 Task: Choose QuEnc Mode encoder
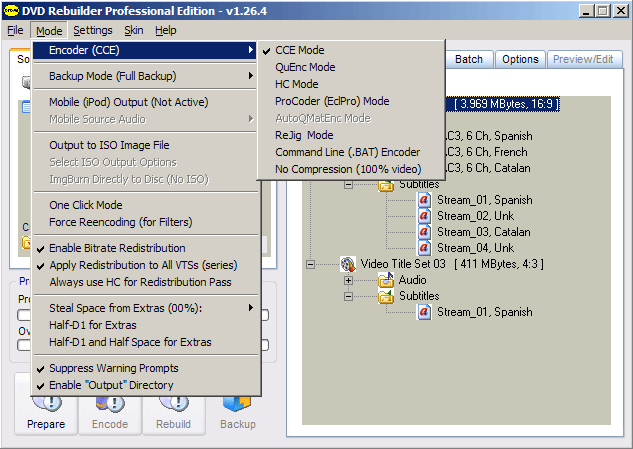click(351, 67)
